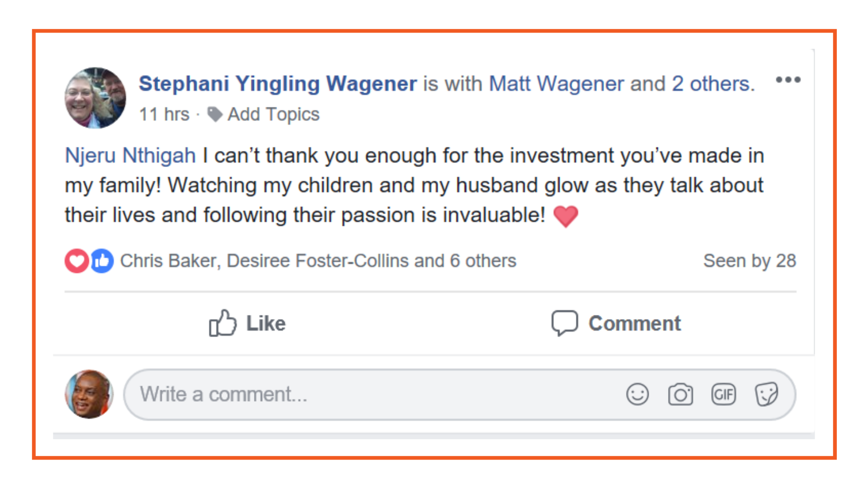Screen dimensions: 868x488
Task: Click the emoji smiley icon in comment box
Action: [x=637, y=394]
